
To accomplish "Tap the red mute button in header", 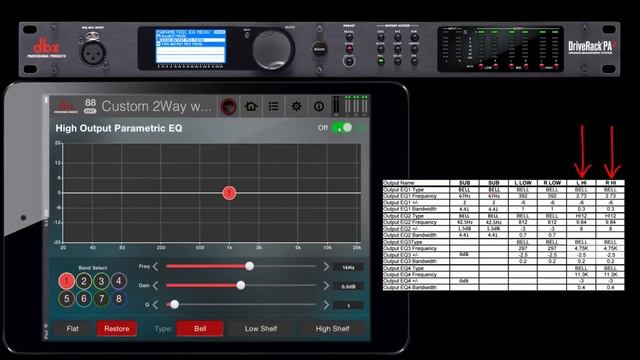I will [x=228, y=107].
